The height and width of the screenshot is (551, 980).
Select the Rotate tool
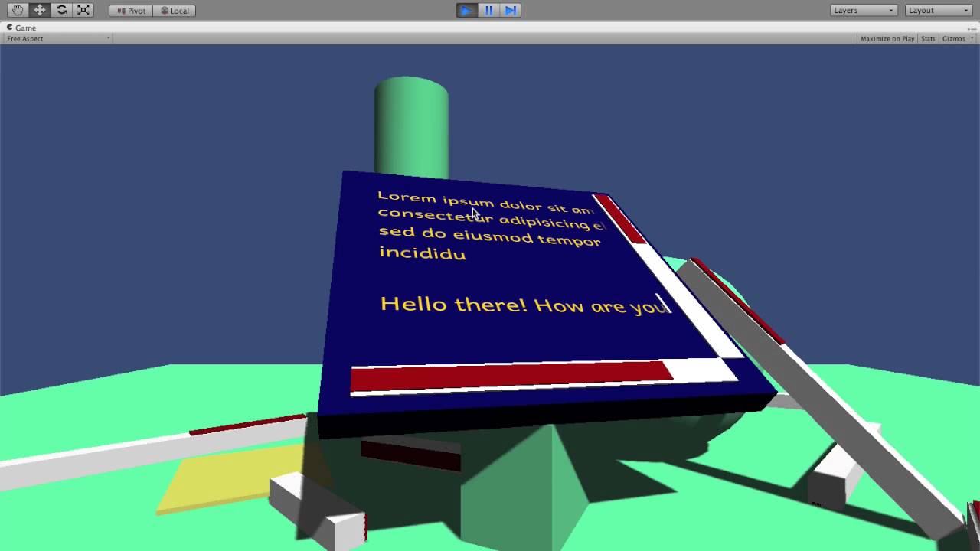[x=62, y=10]
